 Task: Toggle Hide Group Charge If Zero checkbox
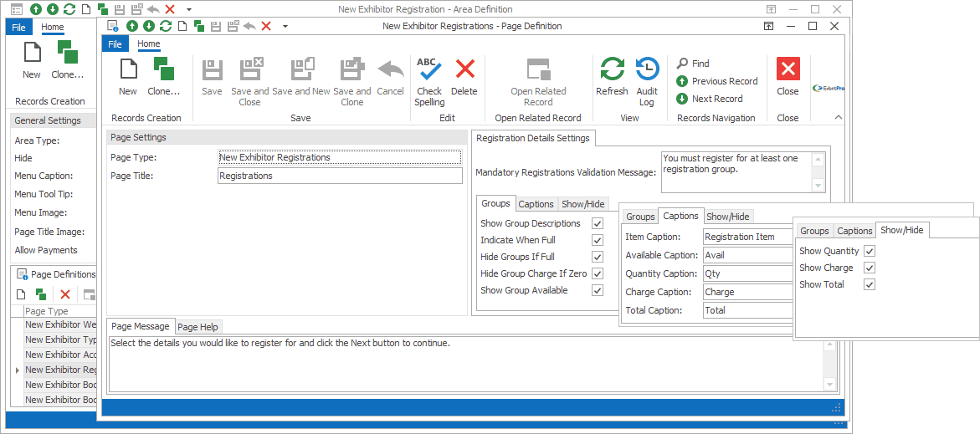[598, 273]
